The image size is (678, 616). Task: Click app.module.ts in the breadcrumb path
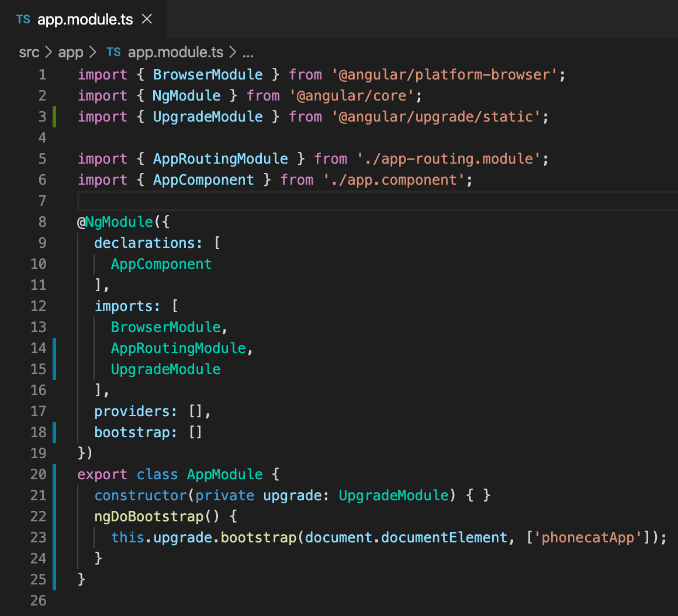point(175,52)
